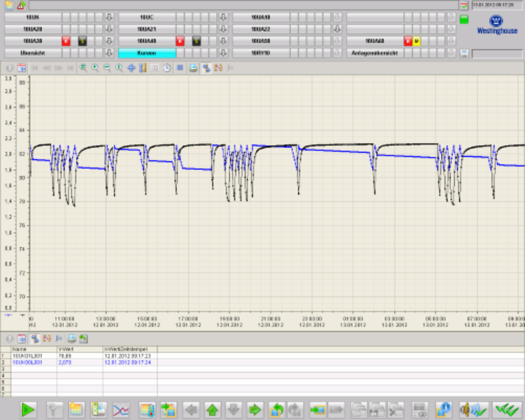Viewport: 525px width, 420px height.
Task: Click the key login icon in bottom toolbar
Action: coord(55,409)
